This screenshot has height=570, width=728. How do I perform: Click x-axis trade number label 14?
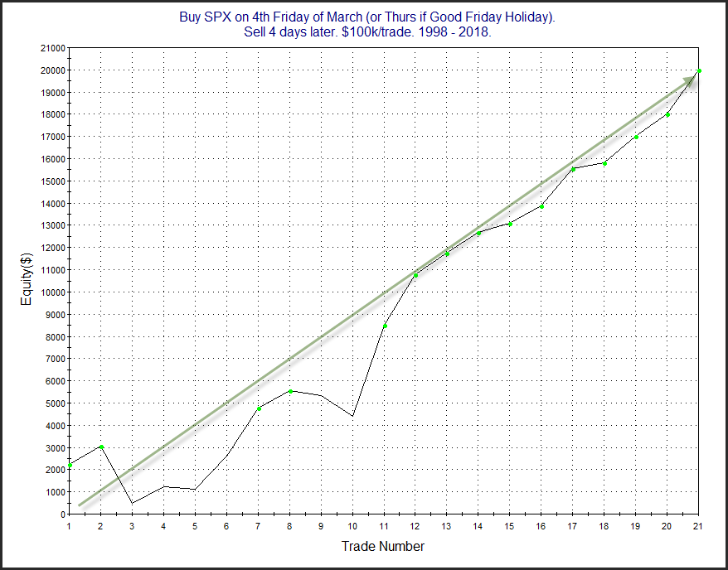tap(478, 524)
